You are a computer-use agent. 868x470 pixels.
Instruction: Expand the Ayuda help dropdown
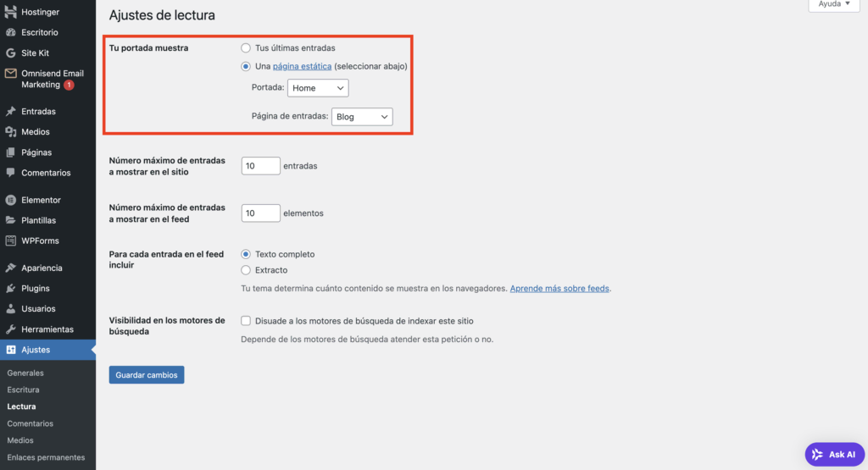tap(834, 4)
